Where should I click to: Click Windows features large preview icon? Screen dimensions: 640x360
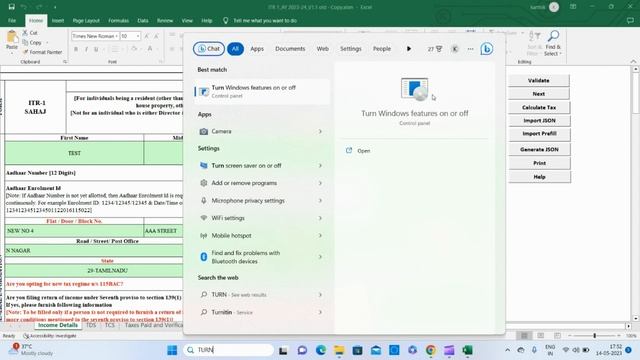415,89
